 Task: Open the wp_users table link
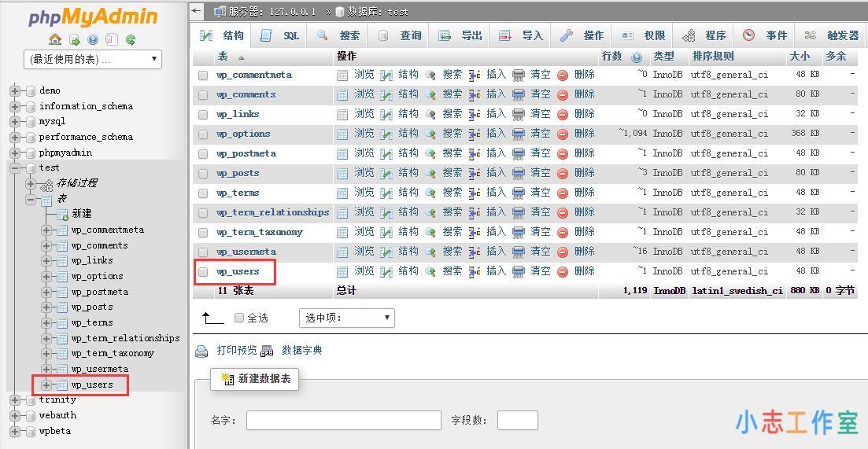point(238,271)
